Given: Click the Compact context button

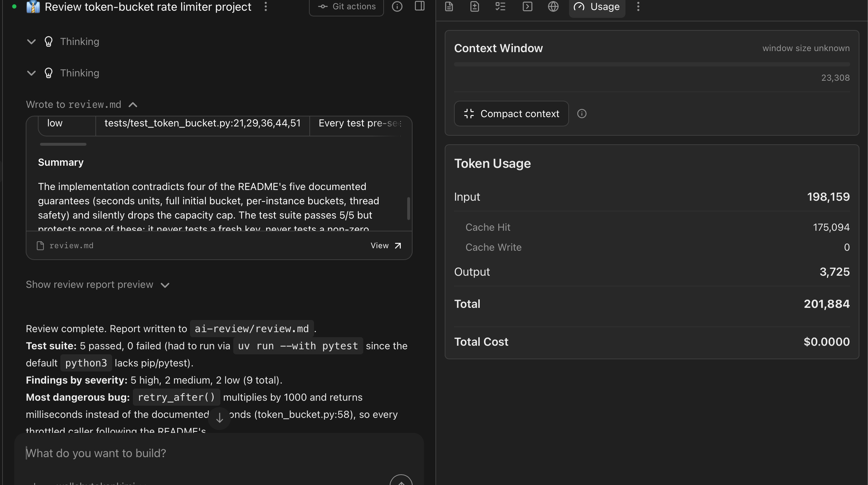Looking at the screenshot, I should pyautogui.click(x=511, y=114).
